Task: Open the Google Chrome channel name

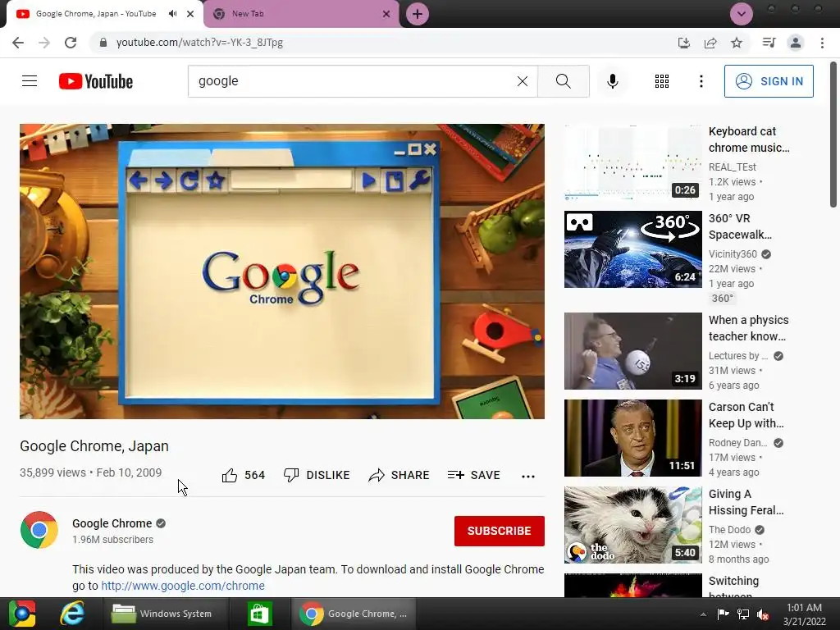Action: click(x=112, y=523)
